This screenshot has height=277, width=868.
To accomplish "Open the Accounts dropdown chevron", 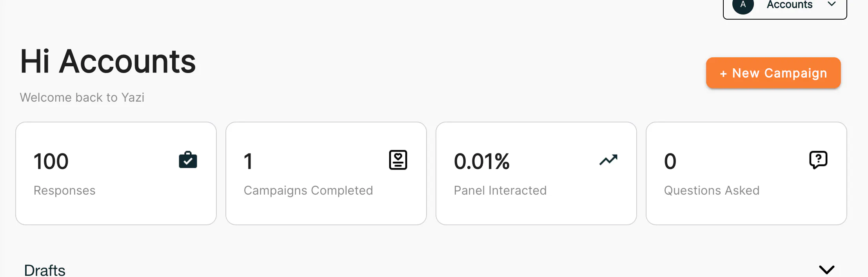I will pyautogui.click(x=832, y=4).
